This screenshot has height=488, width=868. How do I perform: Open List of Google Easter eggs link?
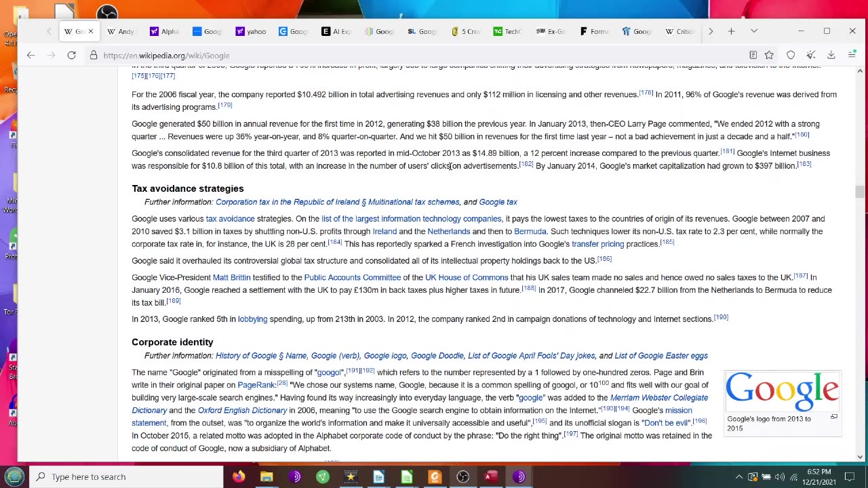pyautogui.click(x=661, y=356)
